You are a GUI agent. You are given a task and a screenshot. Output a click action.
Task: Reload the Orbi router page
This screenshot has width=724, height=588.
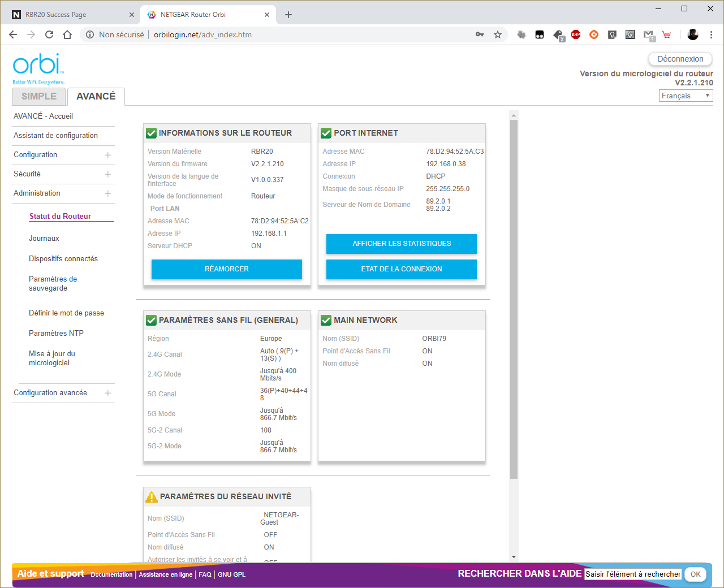pyautogui.click(x=49, y=34)
